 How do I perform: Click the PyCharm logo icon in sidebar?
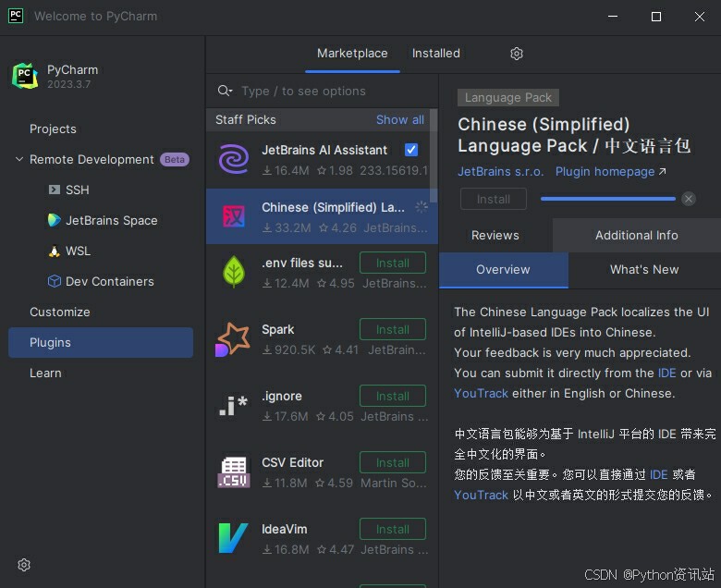click(x=25, y=76)
